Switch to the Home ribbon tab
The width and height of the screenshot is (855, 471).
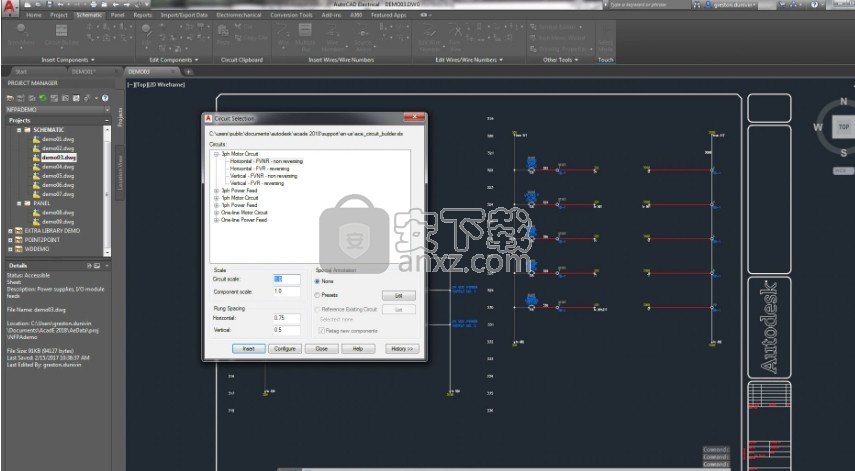(34, 15)
